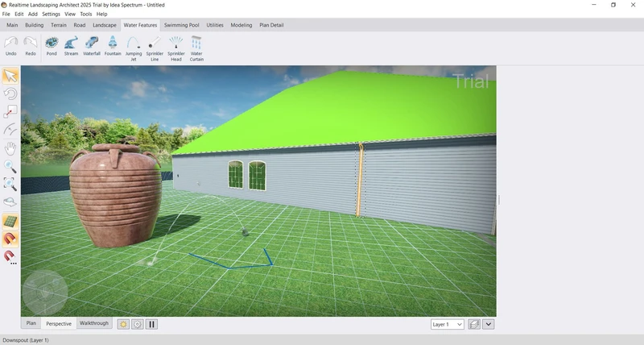
Task: Pause the realtime animation
Action: 151,324
